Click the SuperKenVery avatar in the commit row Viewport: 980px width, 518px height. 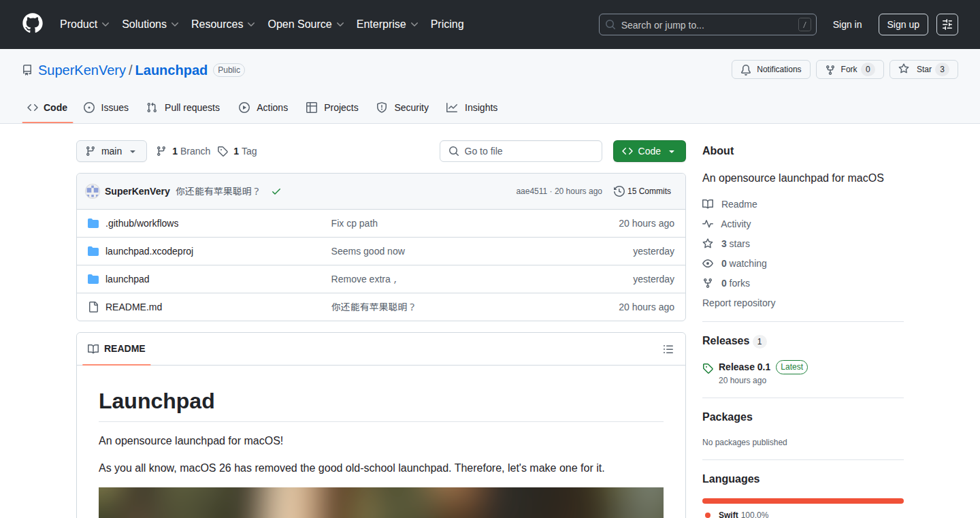pyautogui.click(x=93, y=191)
